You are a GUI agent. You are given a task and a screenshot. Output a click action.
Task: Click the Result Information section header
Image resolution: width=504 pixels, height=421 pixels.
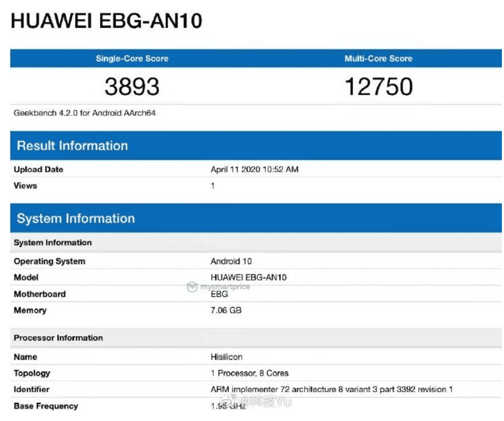click(x=256, y=145)
